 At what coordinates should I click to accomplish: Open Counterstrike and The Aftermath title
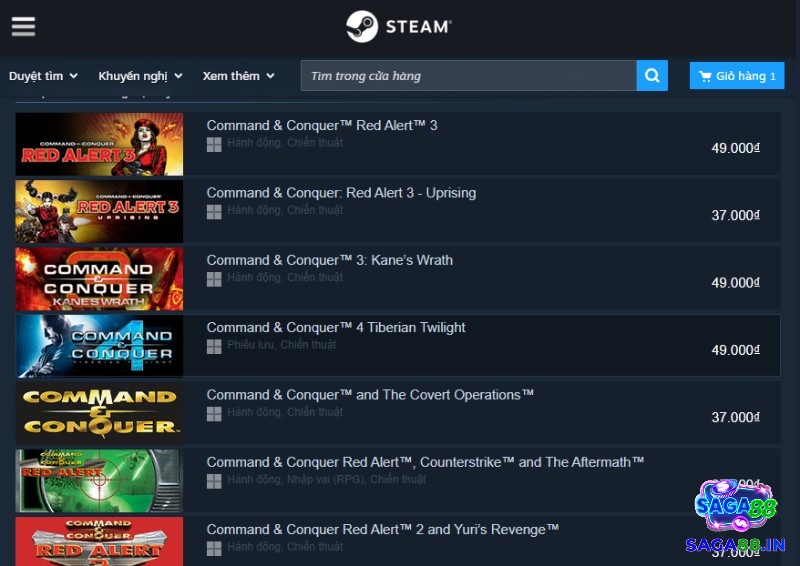tap(425, 462)
